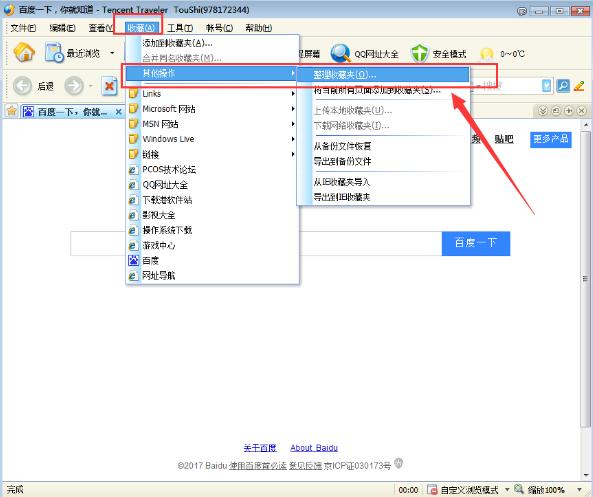The width and height of the screenshot is (593, 497).
Task: Expand the recent browsing dropdown arrow
Action: click(112, 53)
